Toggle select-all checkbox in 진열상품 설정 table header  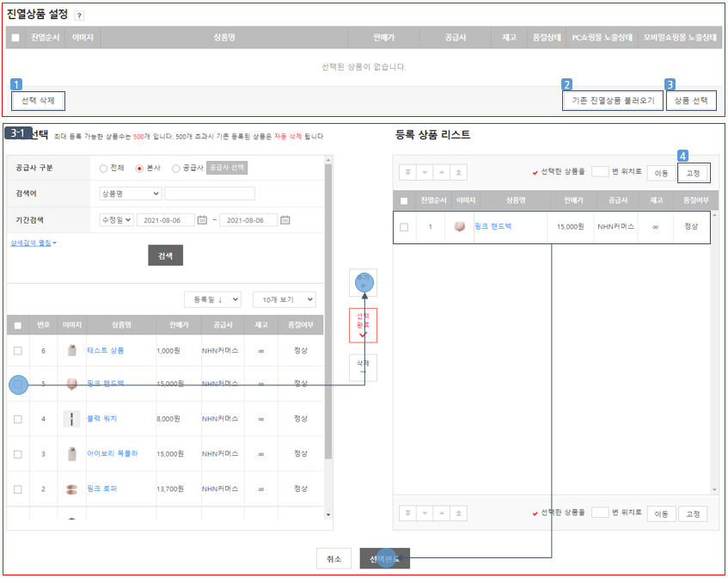tap(15, 38)
